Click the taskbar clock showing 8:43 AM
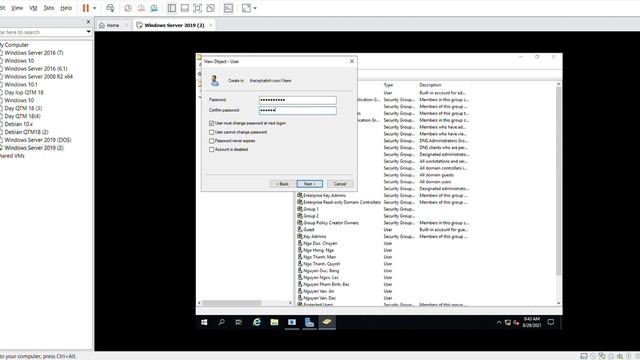The image size is (640, 360). point(532,322)
